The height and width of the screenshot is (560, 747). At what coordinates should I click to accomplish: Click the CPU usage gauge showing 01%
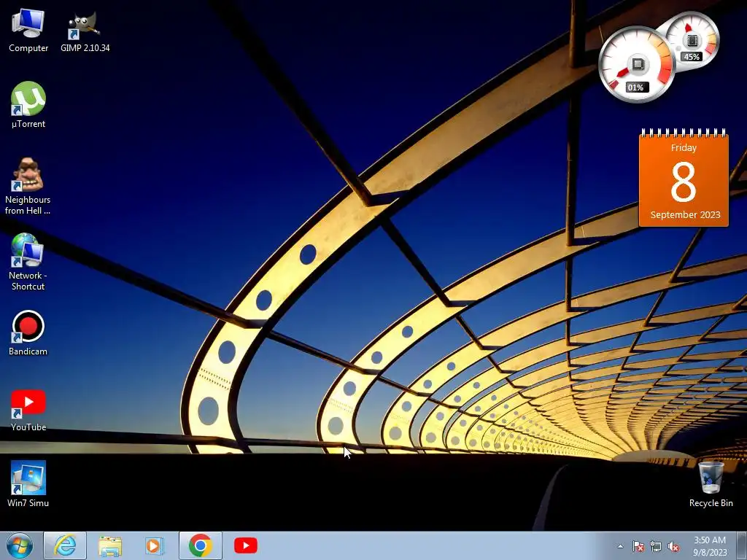tap(636, 64)
